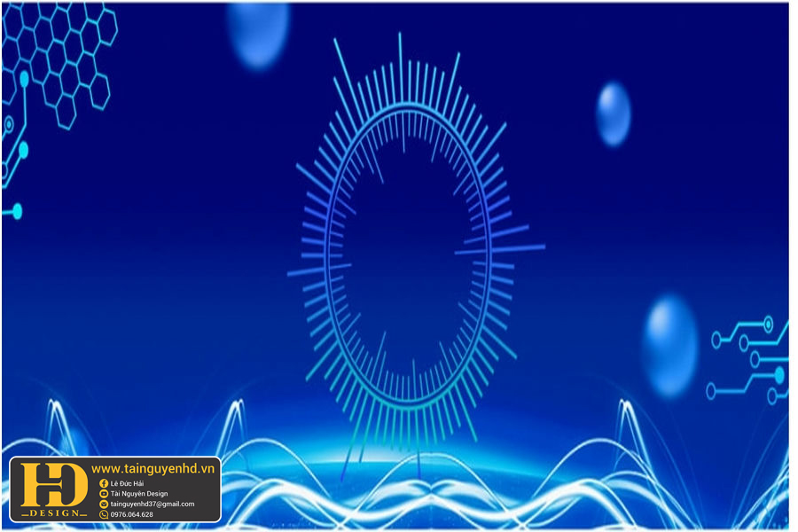Click the circuit line pattern on right edge
Image resolution: width=798 pixels, height=532 pixels.
(749, 359)
